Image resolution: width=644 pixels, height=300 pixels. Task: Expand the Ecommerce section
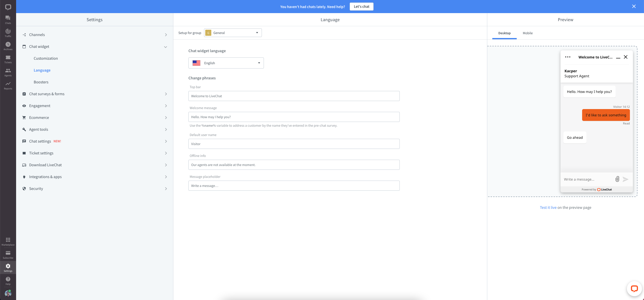coord(95,118)
